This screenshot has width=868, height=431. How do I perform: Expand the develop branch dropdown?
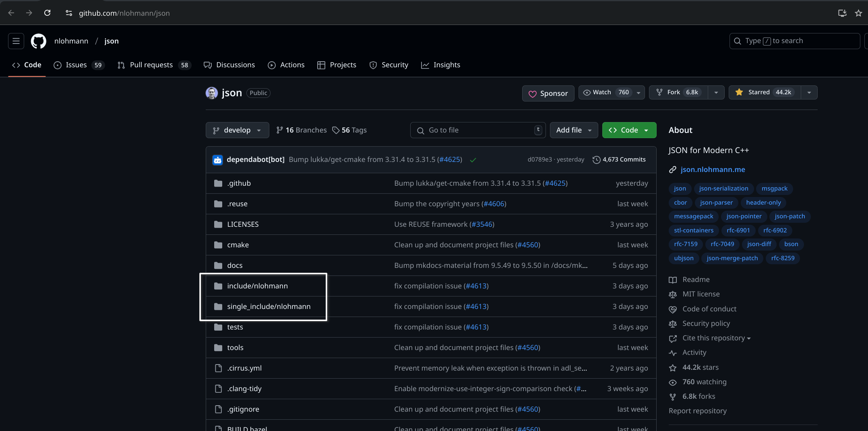click(x=237, y=130)
